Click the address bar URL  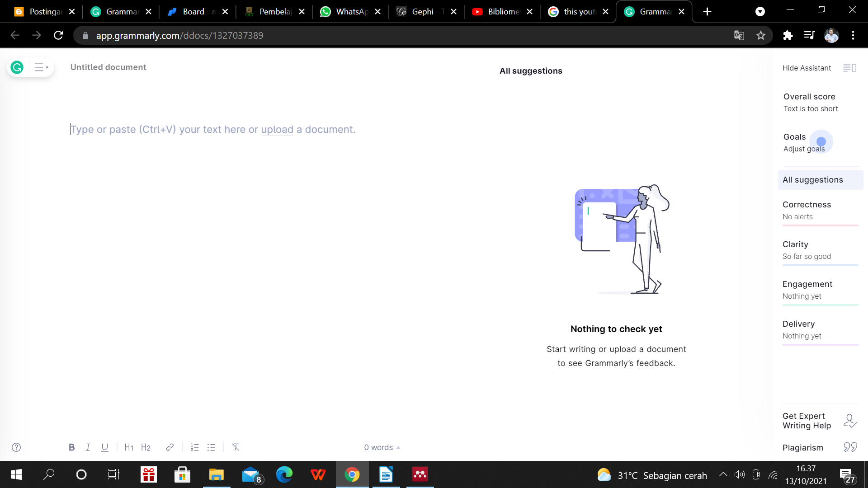tap(179, 35)
